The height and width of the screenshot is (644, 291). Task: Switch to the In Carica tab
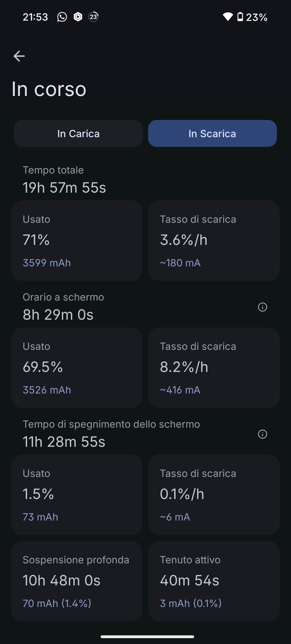pyautogui.click(x=78, y=133)
